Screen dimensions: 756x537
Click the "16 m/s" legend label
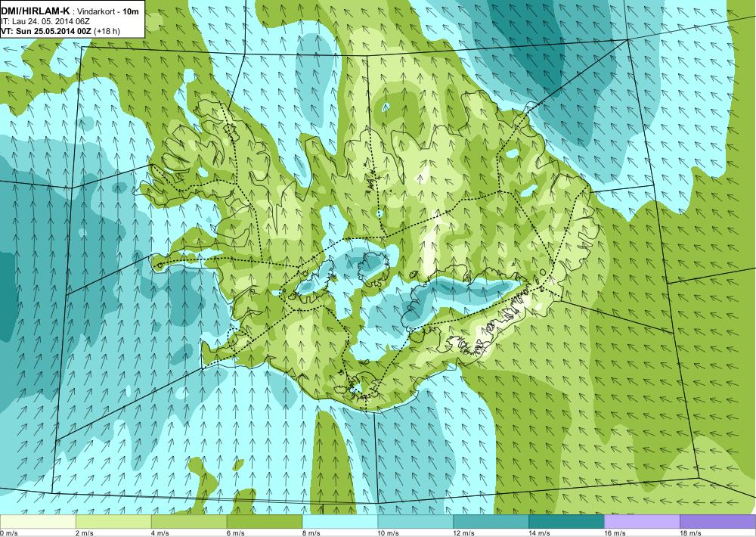pyautogui.click(x=615, y=533)
